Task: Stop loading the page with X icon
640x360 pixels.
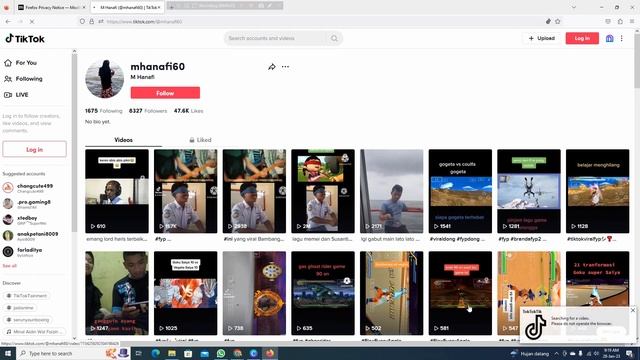Action: click(31, 21)
